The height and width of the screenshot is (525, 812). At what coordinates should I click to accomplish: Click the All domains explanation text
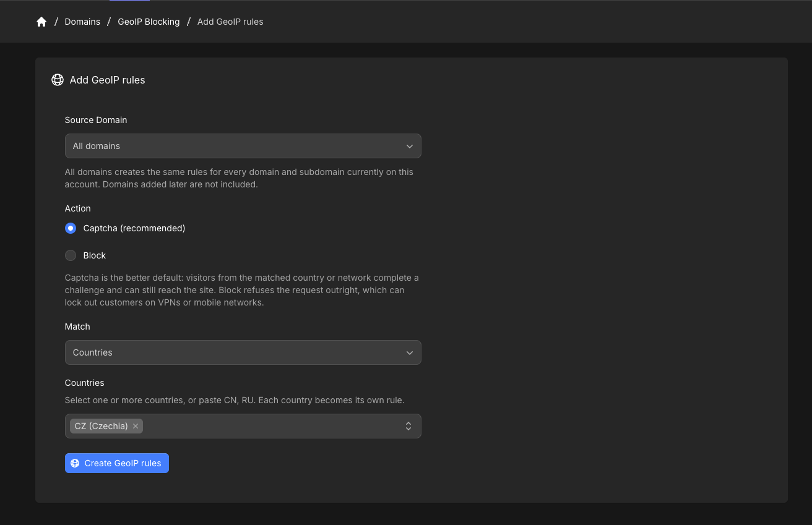[x=239, y=178]
